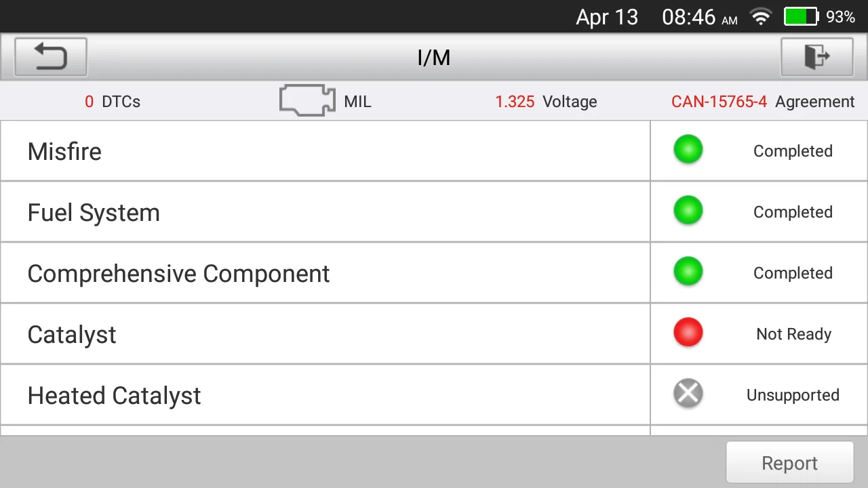Choose the Comprehensive Component row

pyautogui.click(x=325, y=273)
